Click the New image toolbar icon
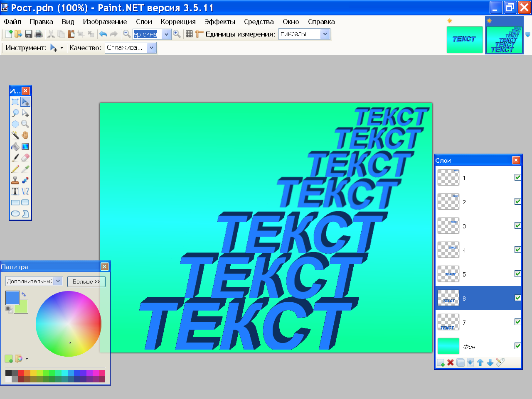The height and width of the screenshot is (399, 532). (9, 34)
